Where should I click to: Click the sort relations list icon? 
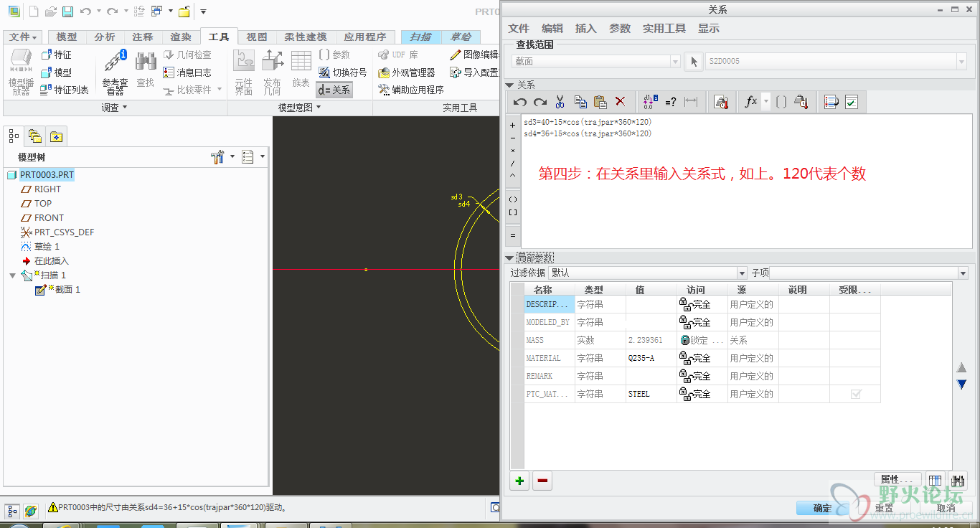(x=831, y=102)
